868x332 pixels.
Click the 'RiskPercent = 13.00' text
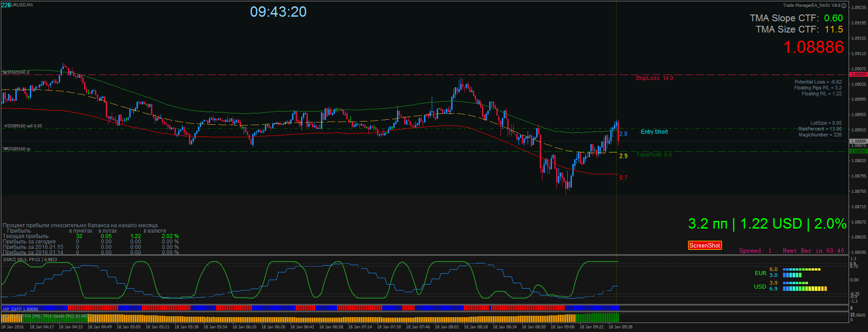pyautogui.click(x=820, y=129)
